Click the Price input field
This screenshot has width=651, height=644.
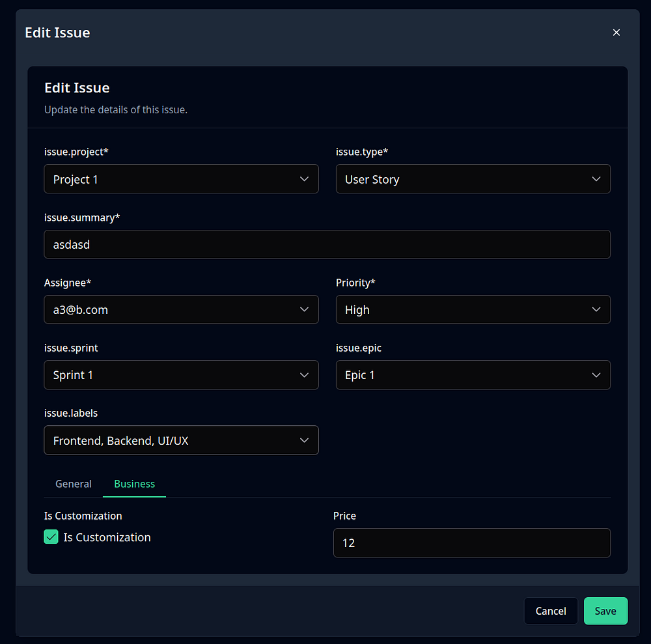coord(471,542)
